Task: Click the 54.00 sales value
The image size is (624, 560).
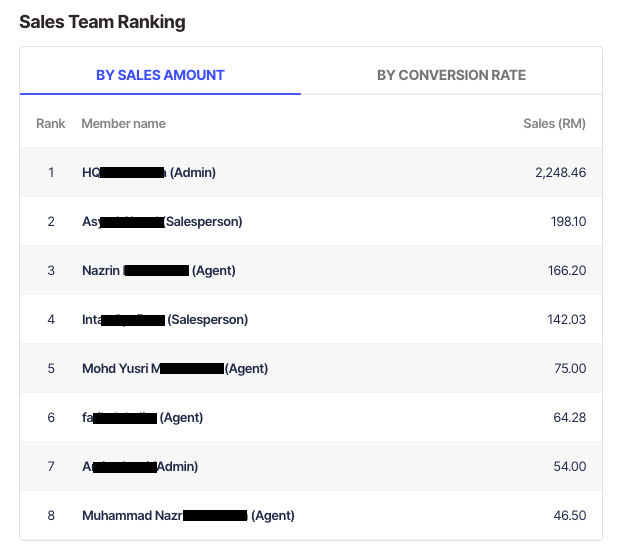Action: [x=569, y=466]
